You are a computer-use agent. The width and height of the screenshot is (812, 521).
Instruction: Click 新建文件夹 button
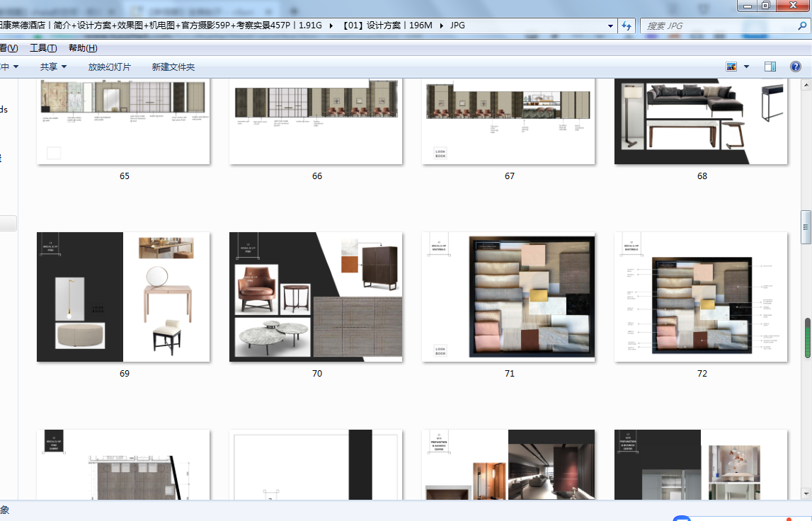173,67
